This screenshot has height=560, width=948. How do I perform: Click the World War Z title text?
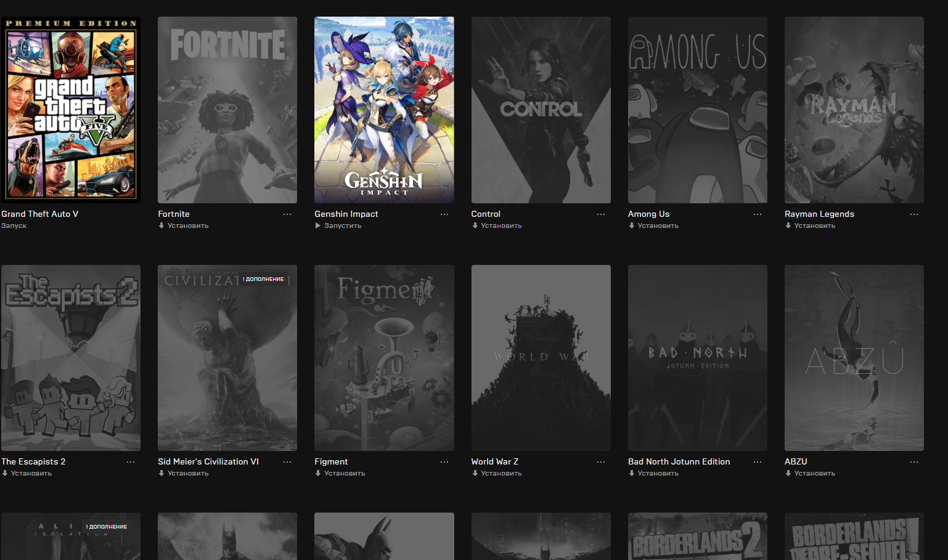tap(495, 461)
